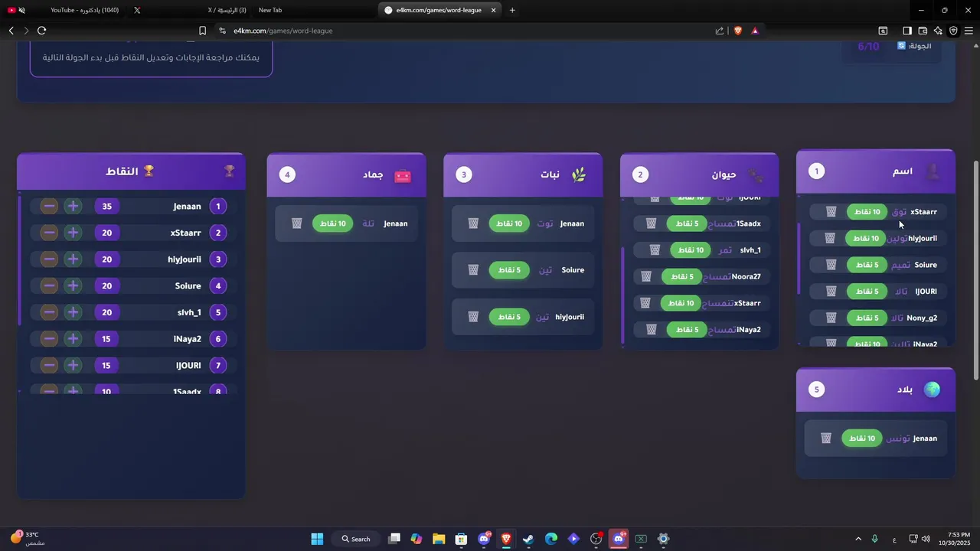Image resolution: width=980 pixels, height=551 pixels.
Task: Bookmark this page in the address bar
Action: pyautogui.click(x=202, y=31)
